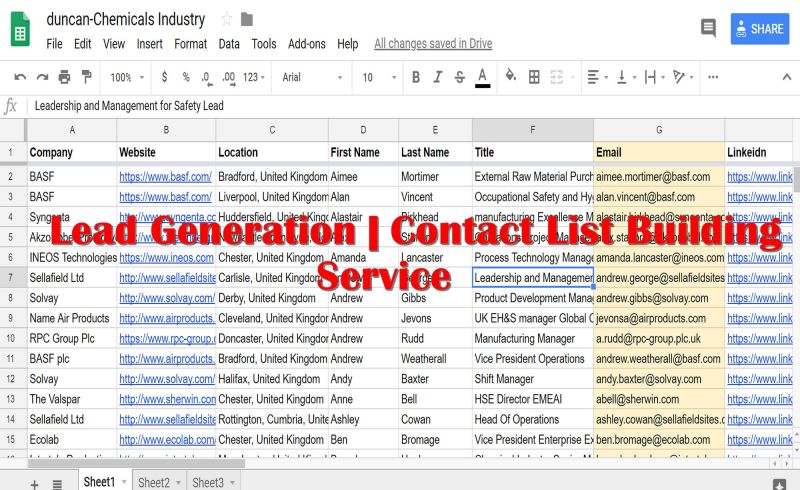
Task: Open the Add-ons menu
Action: (307, 44)
